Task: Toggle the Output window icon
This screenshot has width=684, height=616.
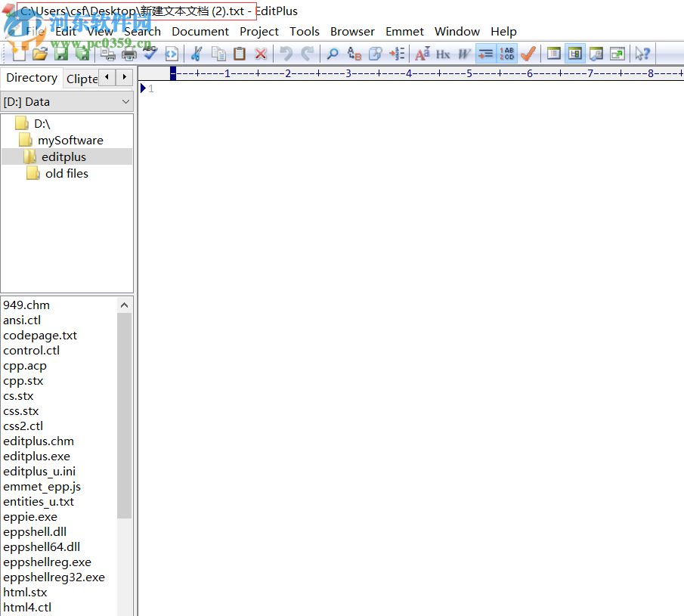Action: click(596, 54)
